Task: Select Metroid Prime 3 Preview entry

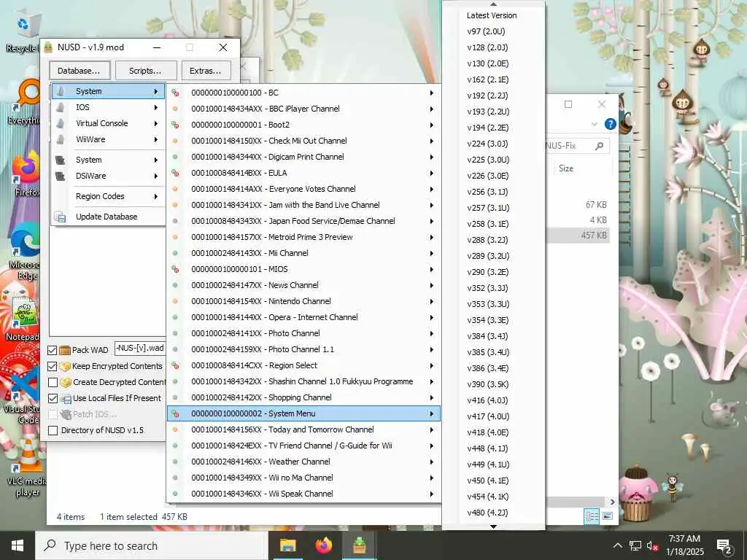Action: (x=303, y=237)
